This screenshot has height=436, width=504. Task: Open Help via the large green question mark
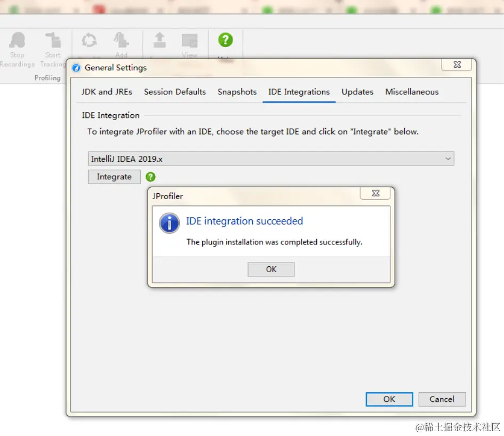coord(225,40)
